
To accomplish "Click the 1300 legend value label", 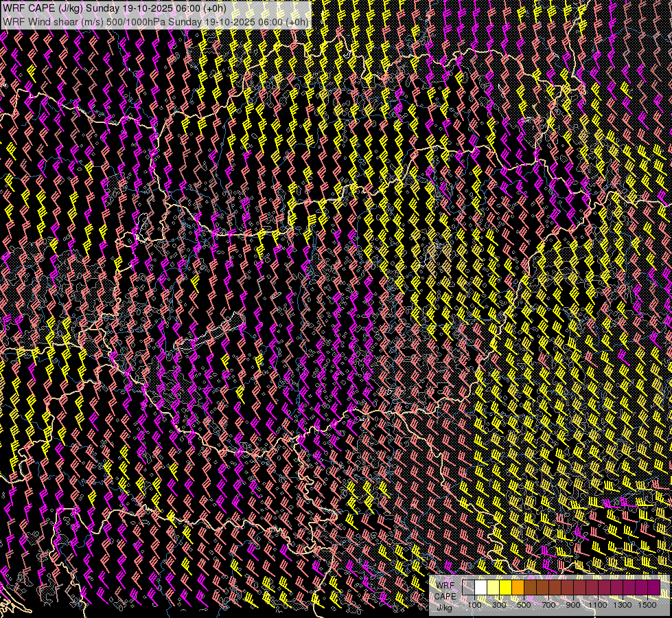I will (x=623, y=605).
